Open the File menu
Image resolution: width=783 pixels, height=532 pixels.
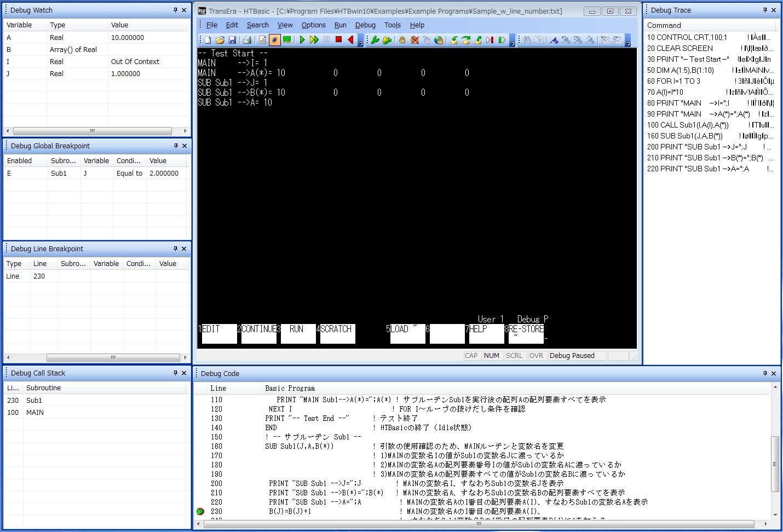211,25
